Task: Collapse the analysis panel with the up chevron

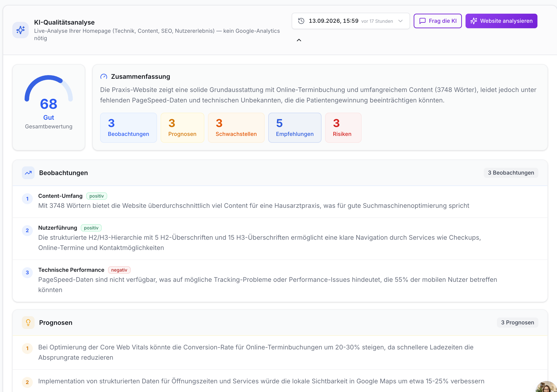Action: (x=299, y=40)
